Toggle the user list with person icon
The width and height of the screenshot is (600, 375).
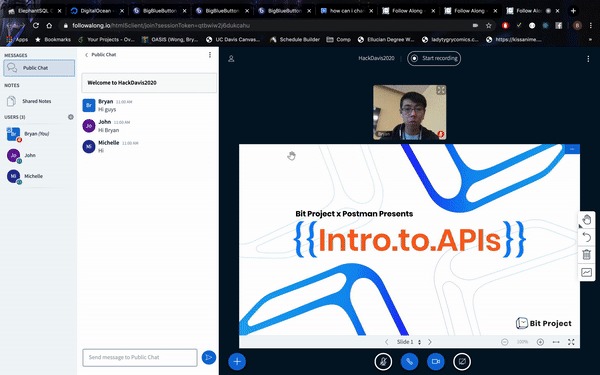[x=231, y=59]
